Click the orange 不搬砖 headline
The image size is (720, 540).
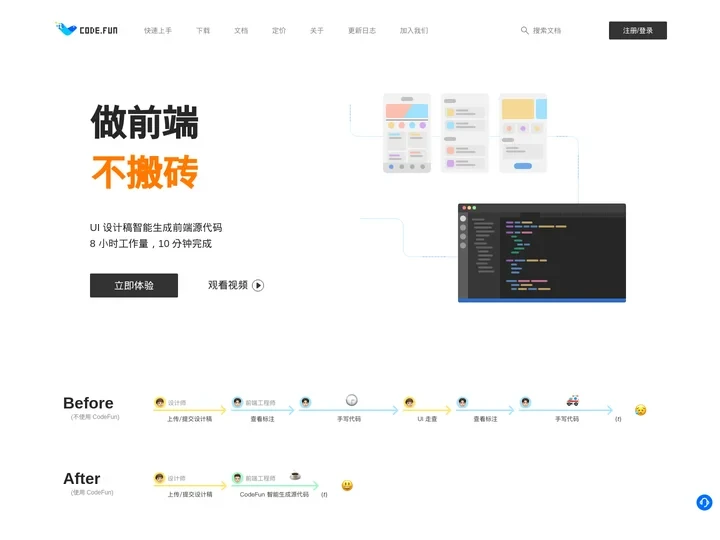click(x=145, y=172)
